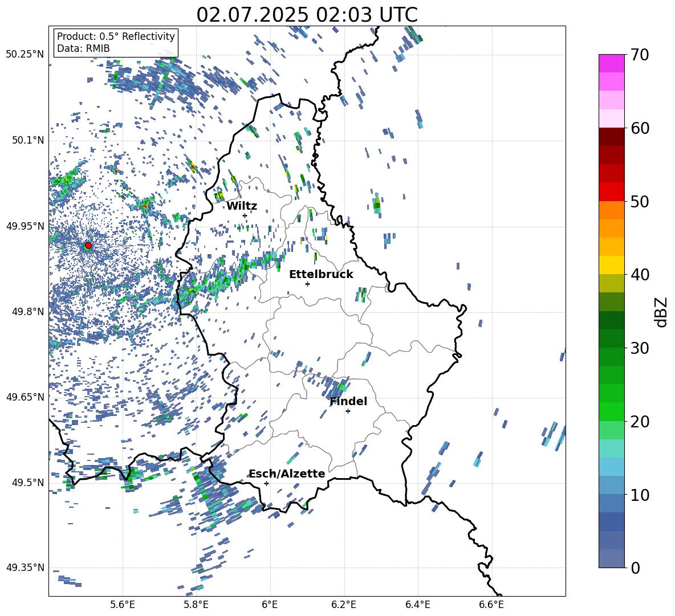Click the plus marker below Ettelbruck

coord(307,284)
